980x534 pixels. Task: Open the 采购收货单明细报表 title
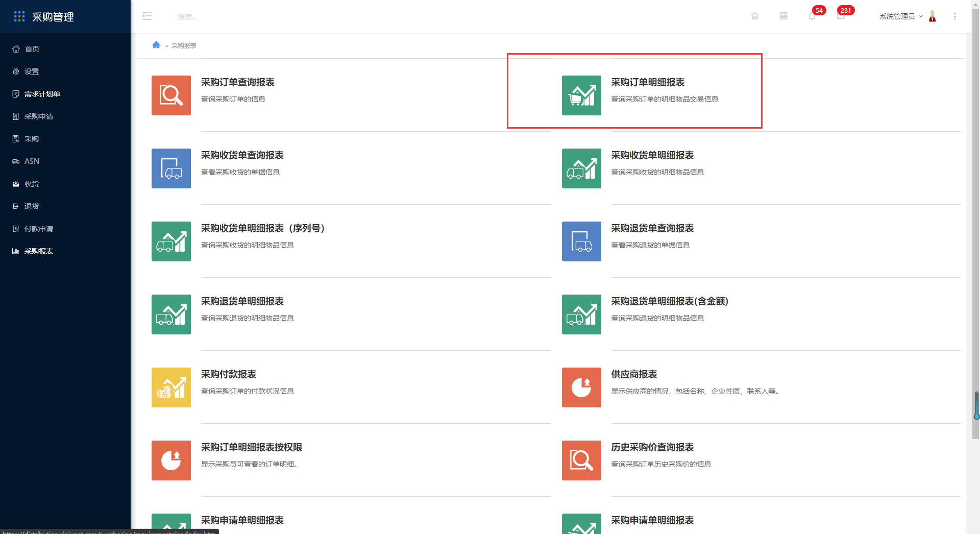point(652,155)
